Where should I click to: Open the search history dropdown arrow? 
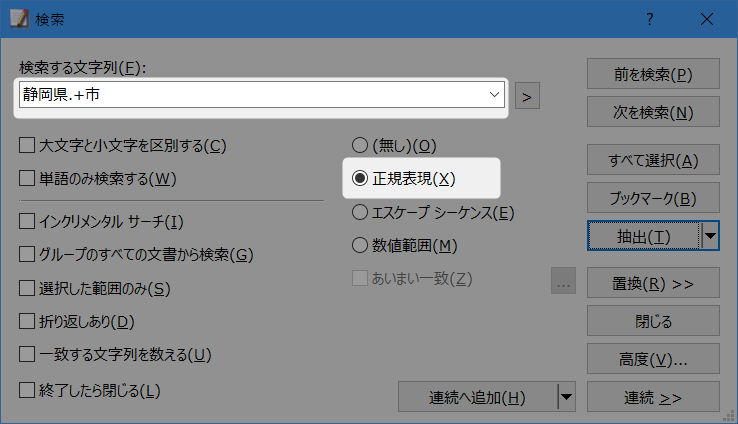(494, 95)
